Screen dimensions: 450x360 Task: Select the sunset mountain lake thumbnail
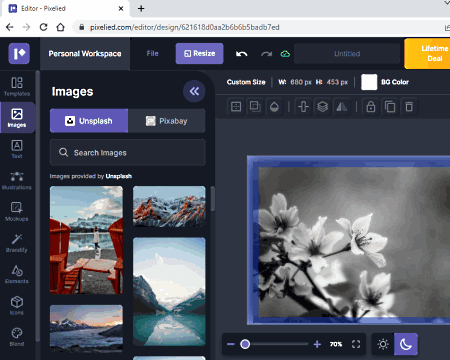click(x=86, y=328)
